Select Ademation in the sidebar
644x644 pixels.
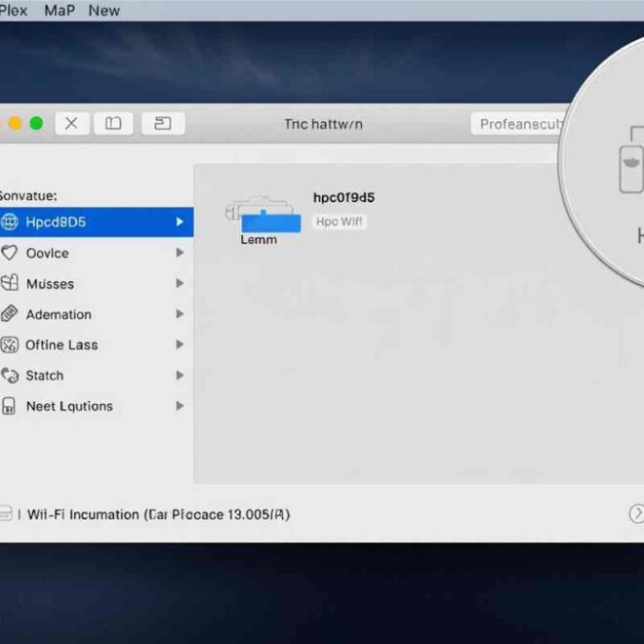[x=97, y=314]
